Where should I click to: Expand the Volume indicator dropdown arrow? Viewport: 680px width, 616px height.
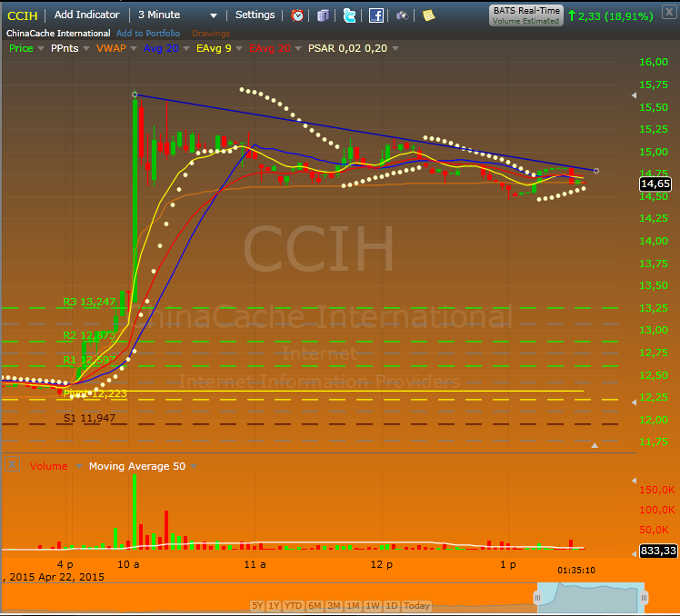tap(79, 466)
